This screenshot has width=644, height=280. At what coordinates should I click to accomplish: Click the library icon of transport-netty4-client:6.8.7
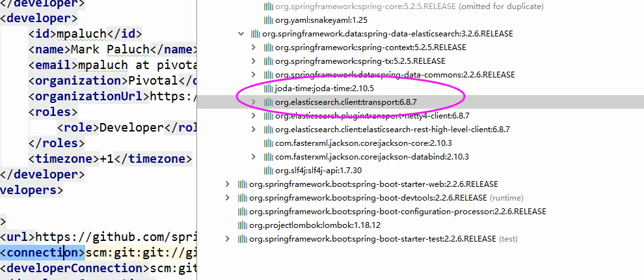[x=269, y=115]
